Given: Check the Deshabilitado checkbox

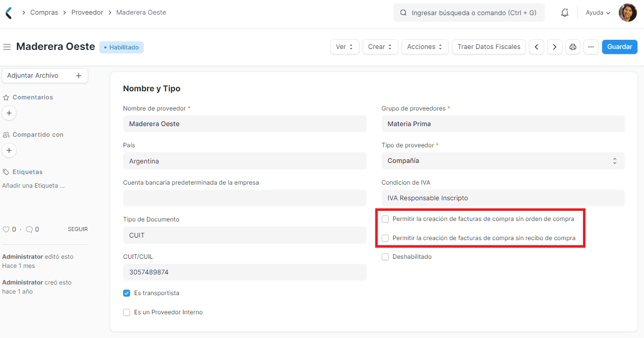Looking at the screenshot, I should [x=385, y=257].
